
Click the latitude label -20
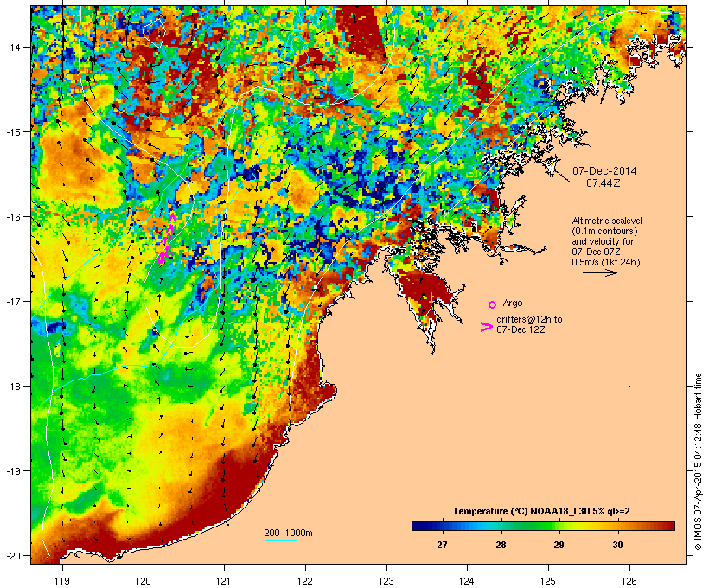(12, 555)
